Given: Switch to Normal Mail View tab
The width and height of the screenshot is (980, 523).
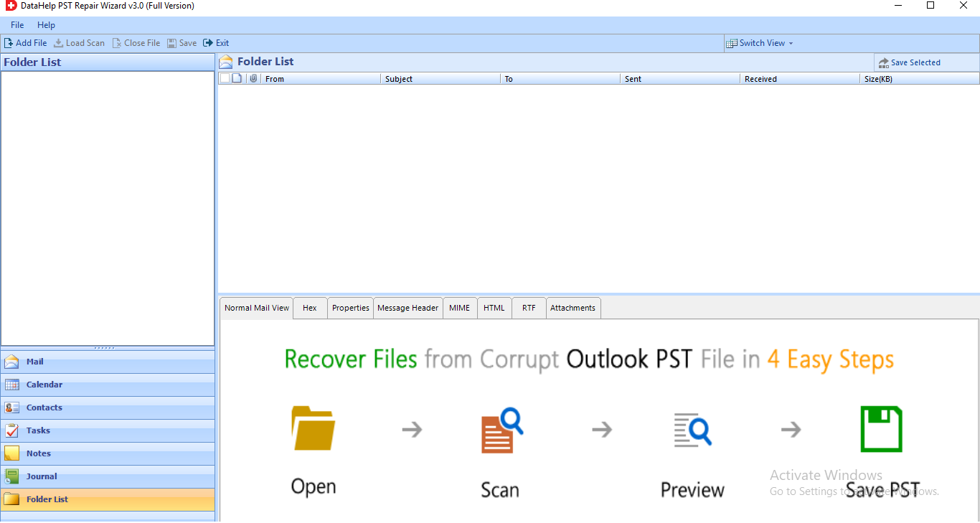Looking at the screenshot, I should coord(257,308).
